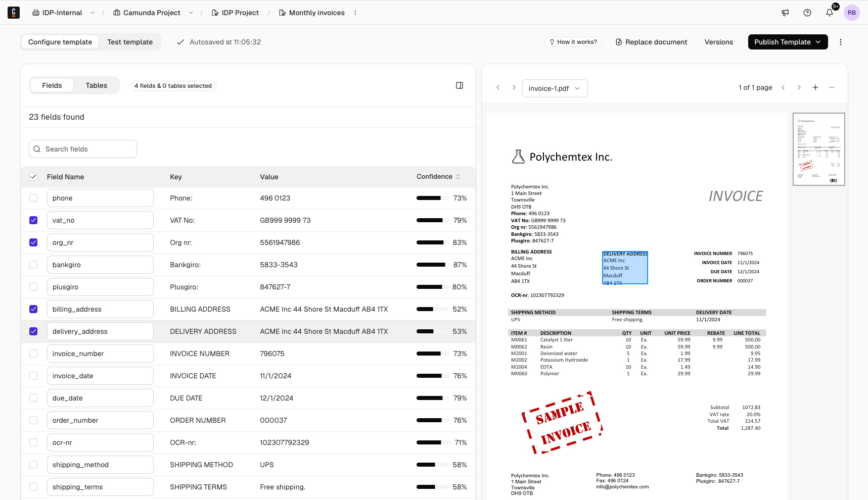Viewport: 868px width, 500px height.
Task: Go to previous document arrow beside invoice-1.pdf
Action: (x=498, y=87)
